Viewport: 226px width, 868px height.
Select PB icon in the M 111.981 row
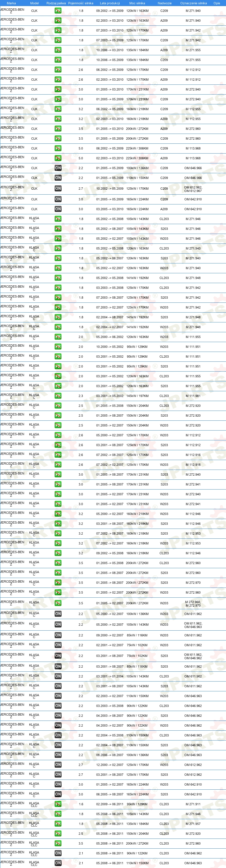[x=58, y=396]
